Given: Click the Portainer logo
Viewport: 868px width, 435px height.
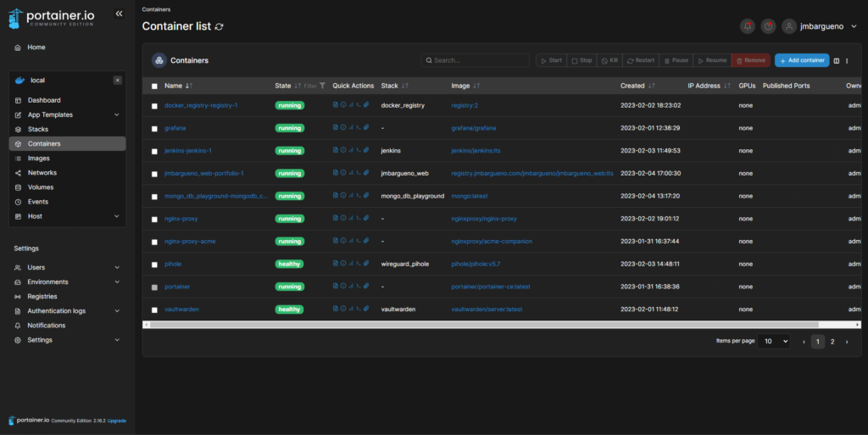Looking at the screenshot, I should [52, 19].
